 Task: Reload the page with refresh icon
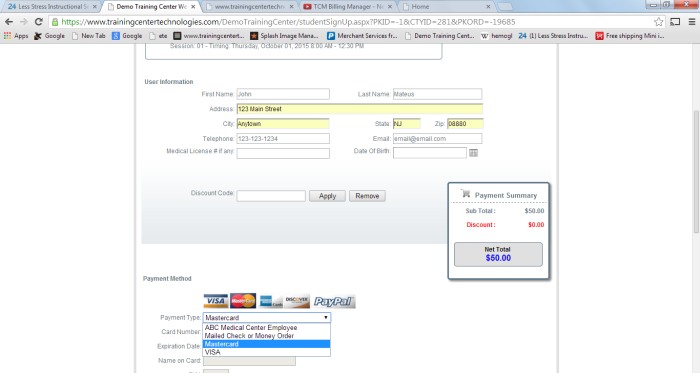tap(39, 21)
